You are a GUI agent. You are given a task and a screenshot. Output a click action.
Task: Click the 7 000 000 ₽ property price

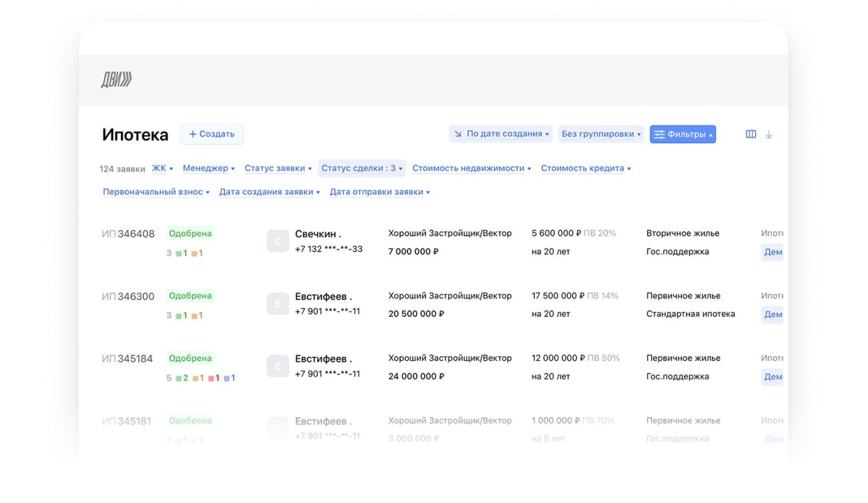tap(414, 251)
